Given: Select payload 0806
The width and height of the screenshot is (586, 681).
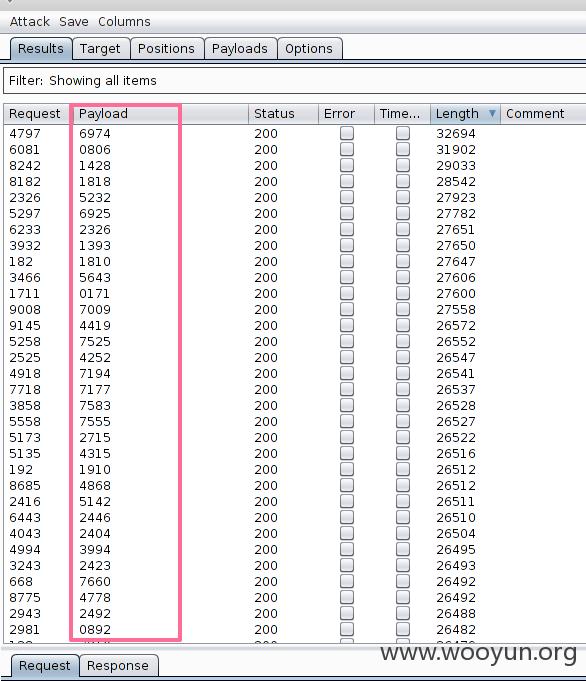Looking at the screenshot, I should click(x=95, y=149).
